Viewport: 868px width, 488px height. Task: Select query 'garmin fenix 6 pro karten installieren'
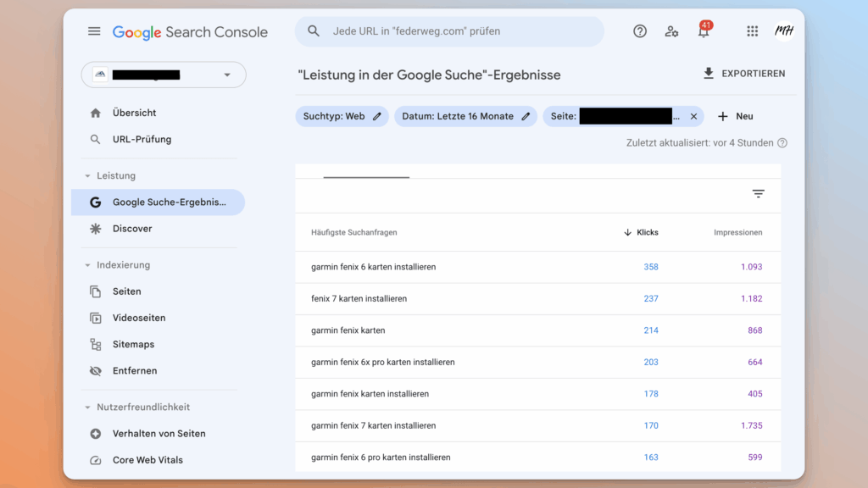[x=381, y=457]
